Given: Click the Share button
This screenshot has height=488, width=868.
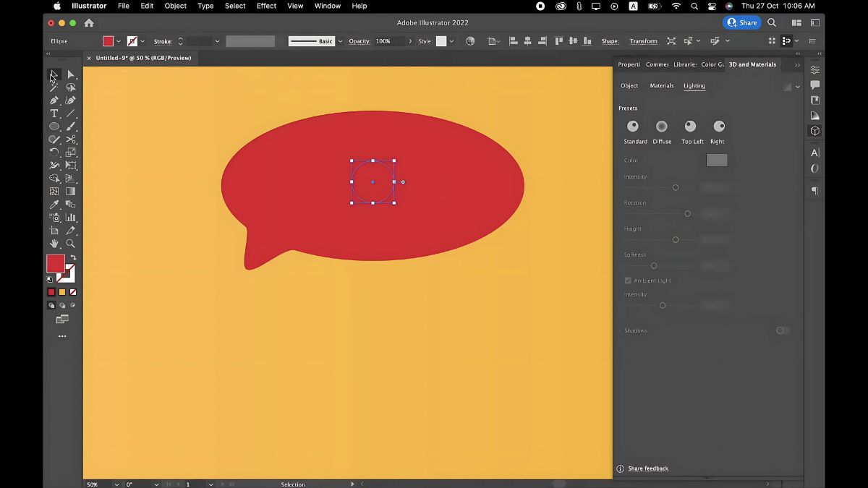Looking at the screenshot, I should click(742, 22).
